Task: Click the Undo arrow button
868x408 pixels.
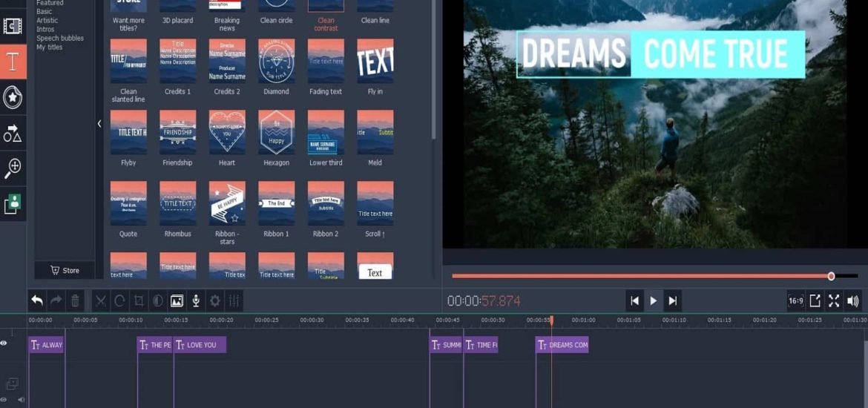Action: [37, 300]
